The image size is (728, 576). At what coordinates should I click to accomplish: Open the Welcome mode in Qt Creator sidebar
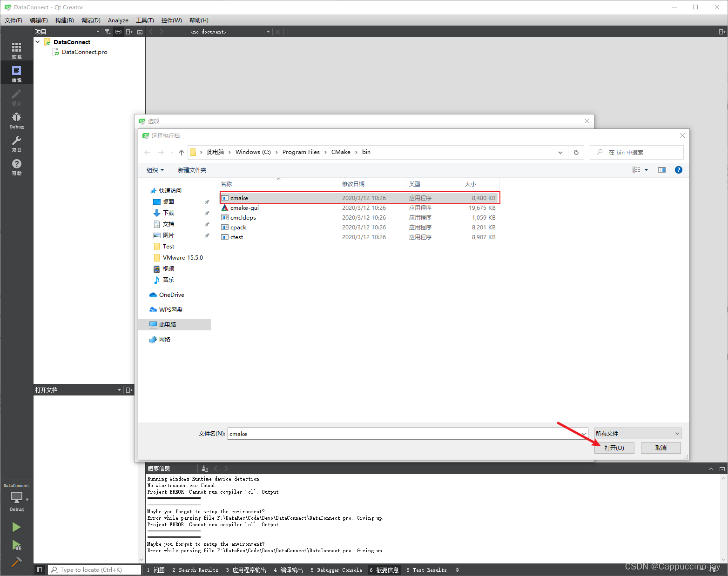point(16,49)
